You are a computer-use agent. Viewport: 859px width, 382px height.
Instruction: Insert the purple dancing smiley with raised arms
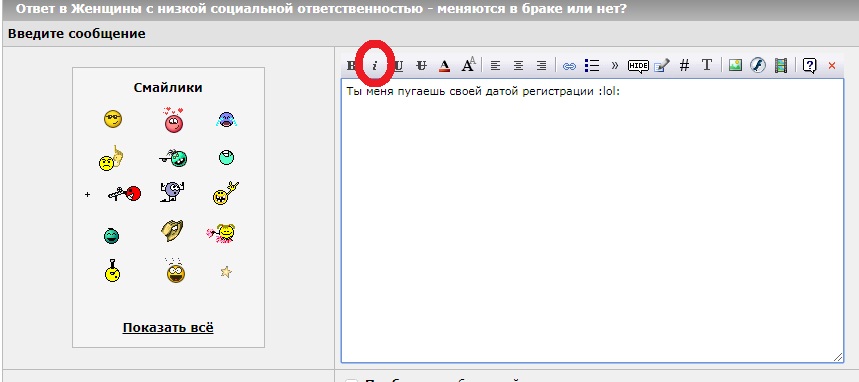click(x=172, y=192)
